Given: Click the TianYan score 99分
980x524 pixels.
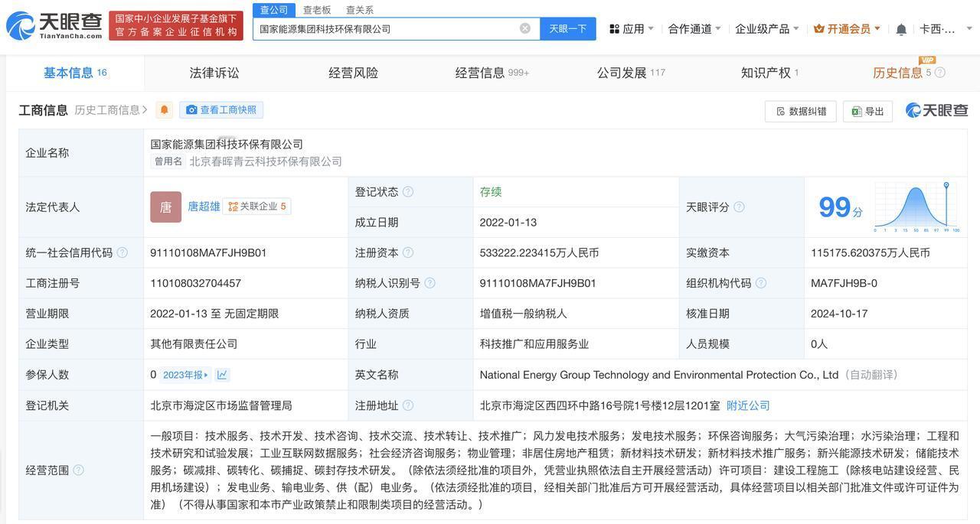Looking at the screenshot, I should click(841, 207).
